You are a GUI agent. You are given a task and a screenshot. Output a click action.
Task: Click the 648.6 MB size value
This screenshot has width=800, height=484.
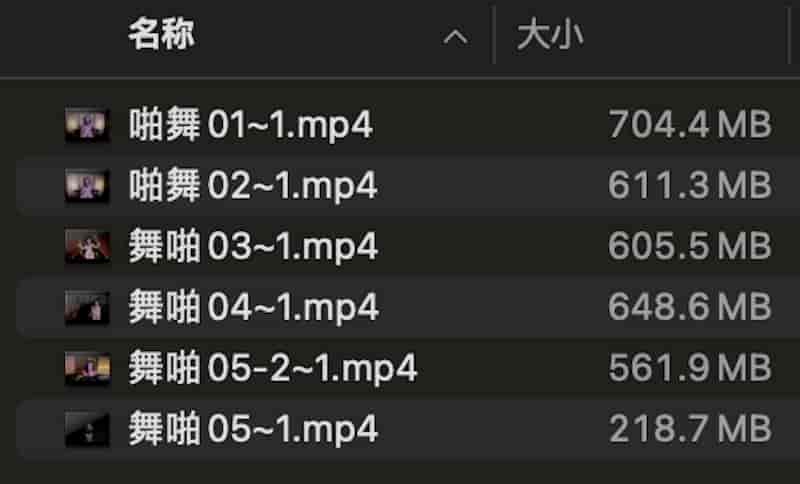point(690,308)
